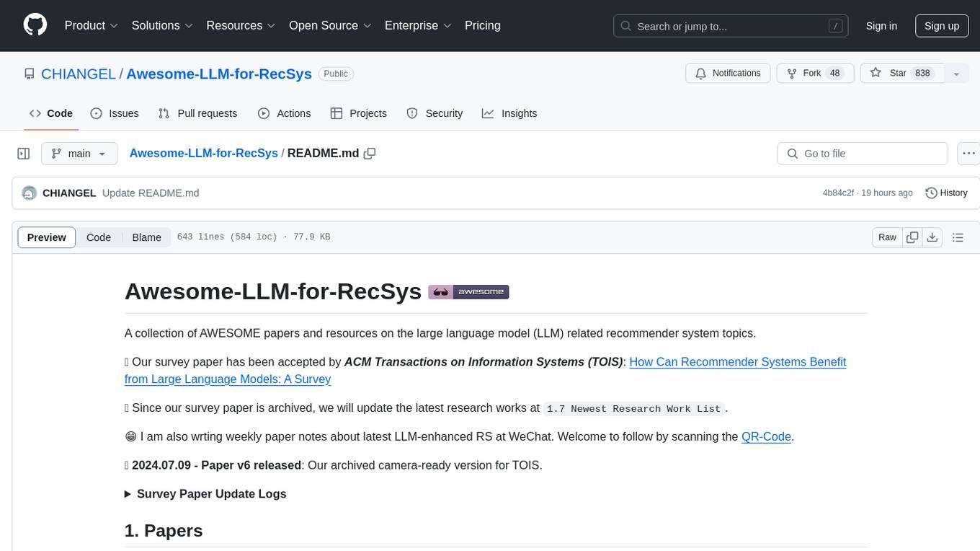Toggle the file tree side panel
The height and width of the screenshot is (551, 980).
click(24, 154)
